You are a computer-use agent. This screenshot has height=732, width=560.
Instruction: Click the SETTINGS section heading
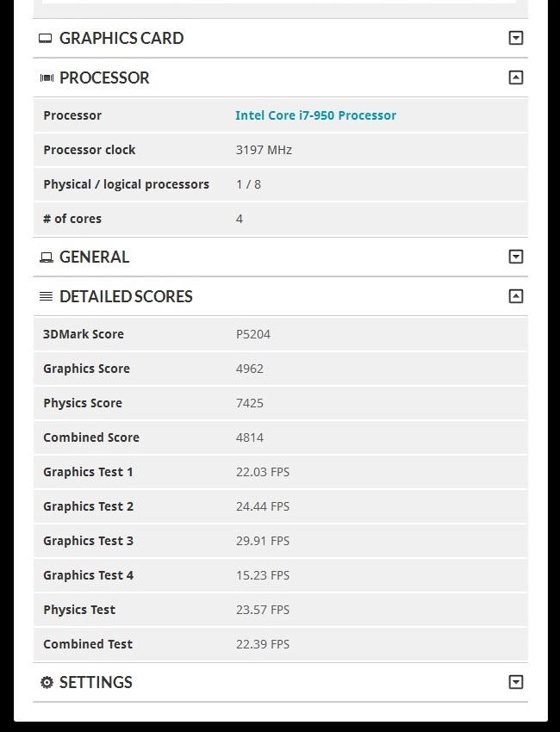(x=96, y=682)
